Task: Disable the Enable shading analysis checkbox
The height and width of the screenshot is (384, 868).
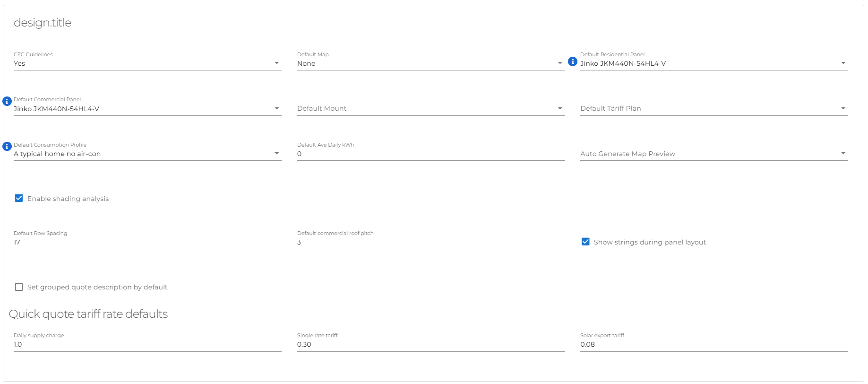Action: [19, 199]
